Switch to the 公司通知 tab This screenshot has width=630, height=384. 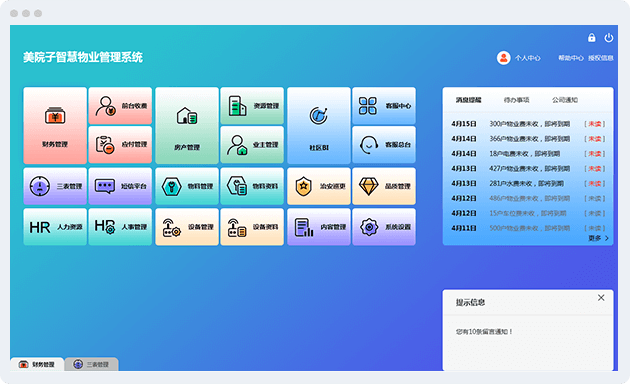pos(565,100)
